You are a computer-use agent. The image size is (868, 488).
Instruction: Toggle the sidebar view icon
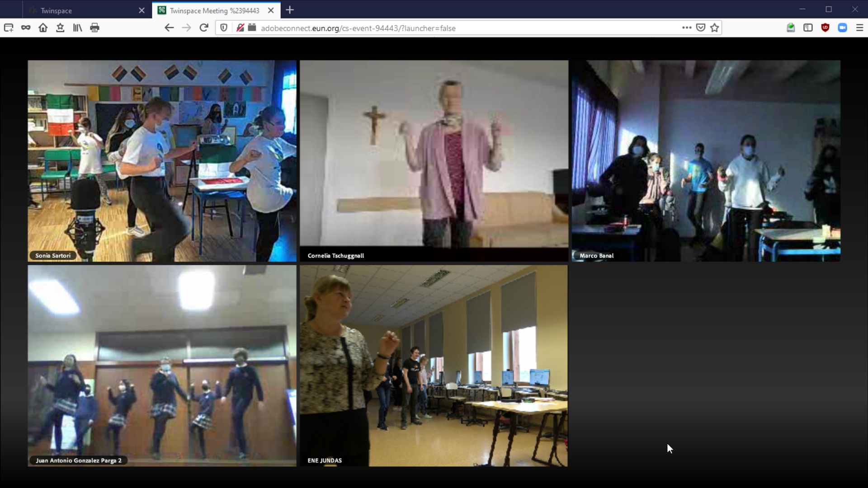click(808, 28)
